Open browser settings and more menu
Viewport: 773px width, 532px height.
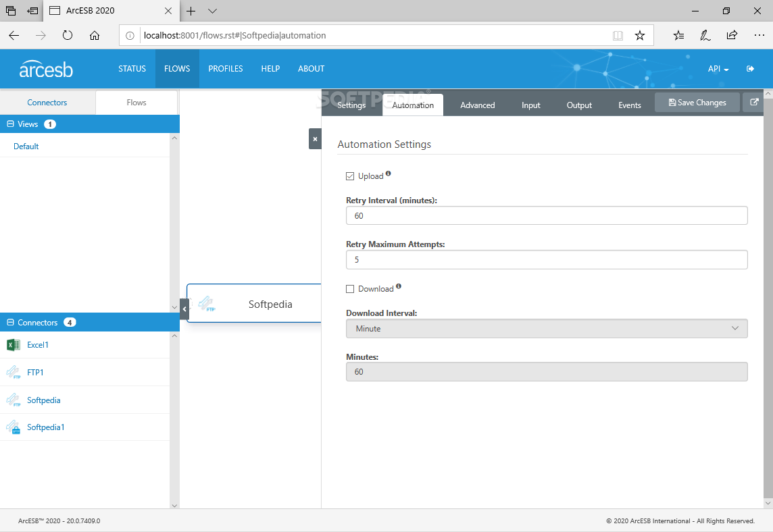pos(759,36)
